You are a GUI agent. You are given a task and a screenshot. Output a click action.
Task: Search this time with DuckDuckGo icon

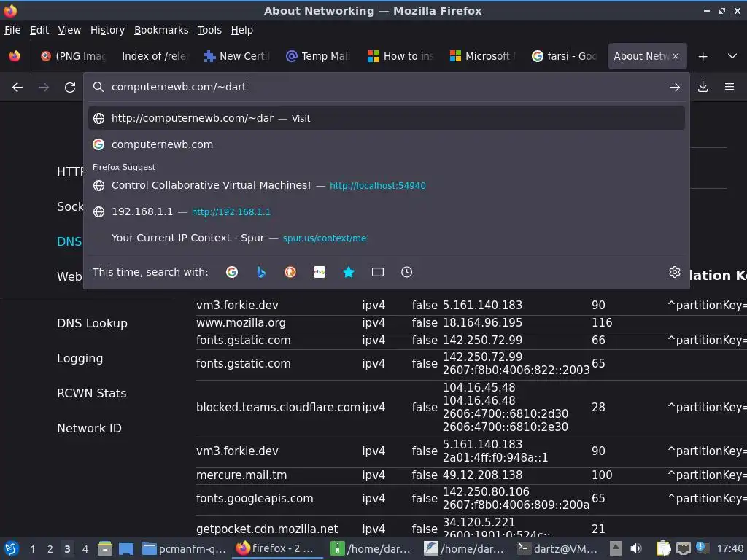coord(290,272)
